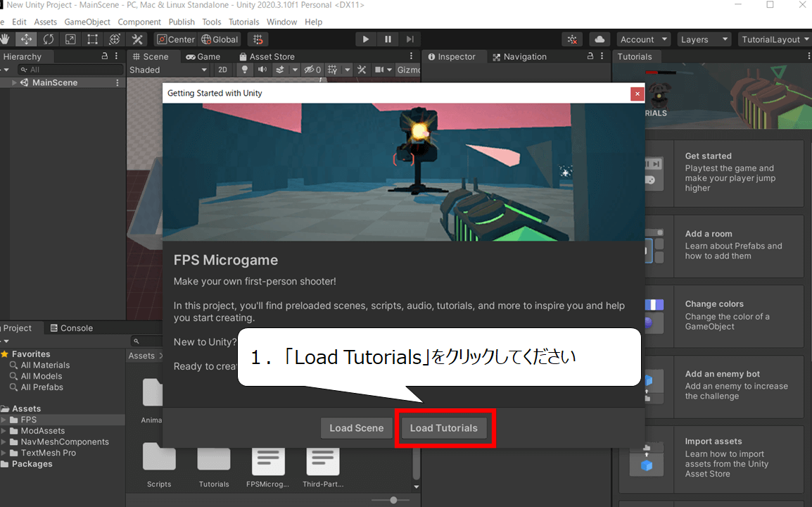Image resolution: width=812 pixels, height=507 pixels.
Task: Open the effects options dropdown arrow
Action: (295, 70)
